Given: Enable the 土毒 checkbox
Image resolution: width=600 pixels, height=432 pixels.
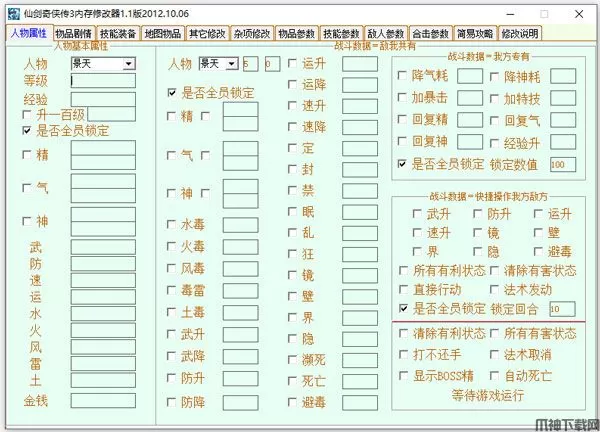Looking at the screenshot, I should tap(171, 312).
